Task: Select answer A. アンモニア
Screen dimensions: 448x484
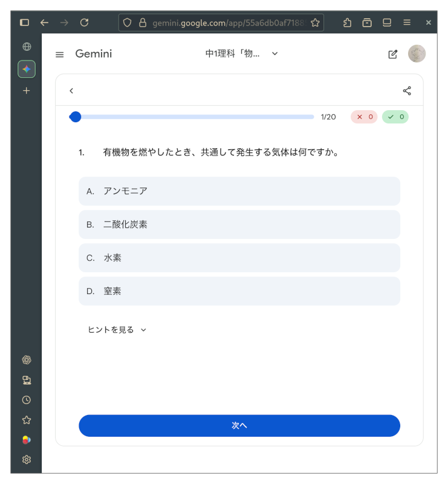Action: 239,191
